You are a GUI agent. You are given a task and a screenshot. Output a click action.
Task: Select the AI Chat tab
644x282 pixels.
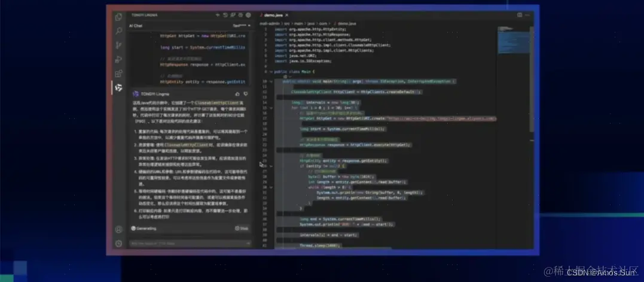pyautogui.click(x=136, y=26)
